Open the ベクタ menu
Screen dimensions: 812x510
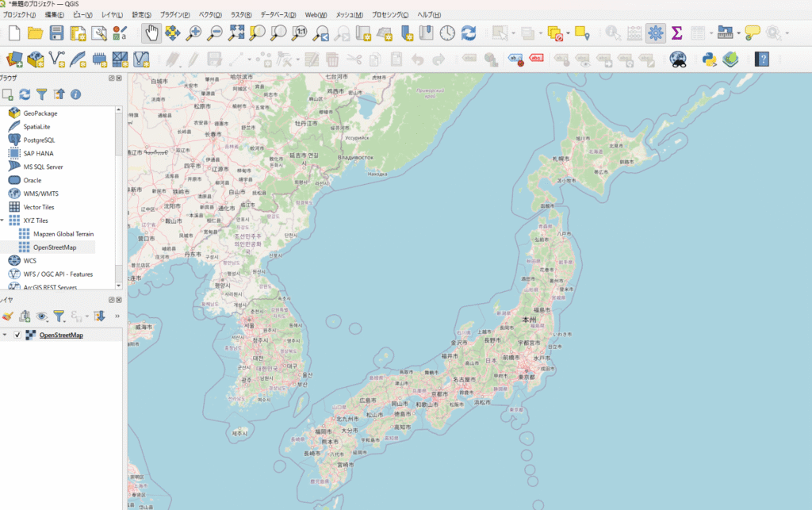pyautogui.click(x=210, y=15)
